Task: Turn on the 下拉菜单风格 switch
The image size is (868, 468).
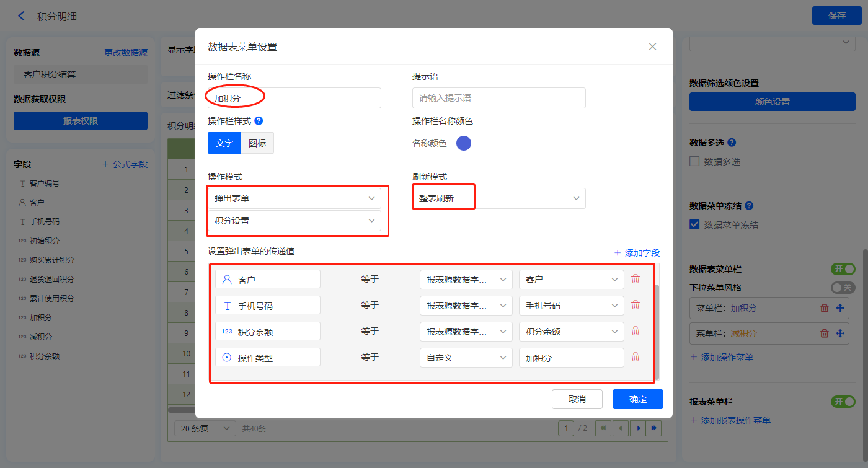Action: click(x=843, y=288)
